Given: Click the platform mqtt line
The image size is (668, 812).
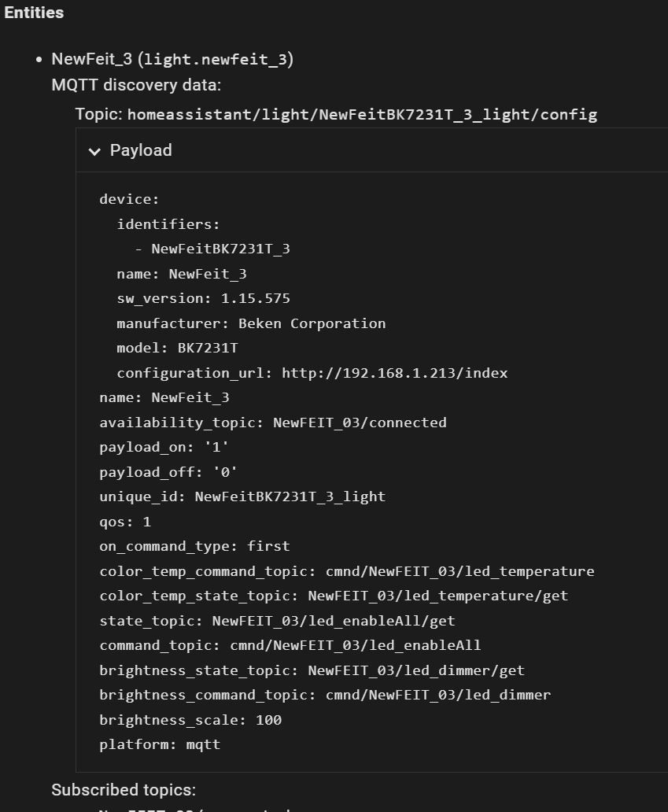Looking at the screenshot, I should pos(160,744).
